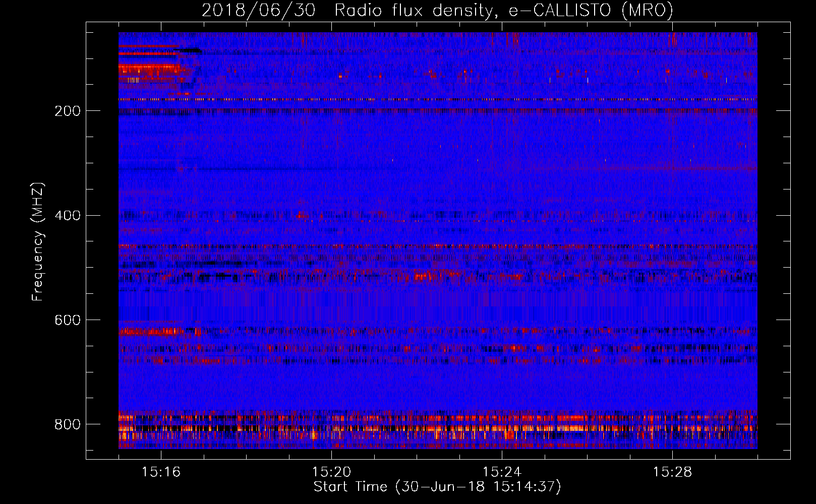This screenshot has height=504, width=816.
Task: Click the 800 frequency tick label
Action: [x=68, y=424]
